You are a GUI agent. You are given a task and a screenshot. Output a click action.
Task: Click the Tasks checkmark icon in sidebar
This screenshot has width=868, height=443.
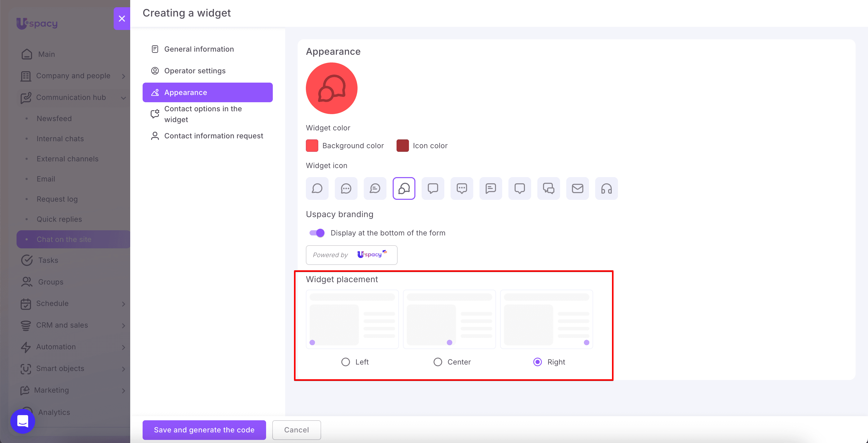pos(27,260)
